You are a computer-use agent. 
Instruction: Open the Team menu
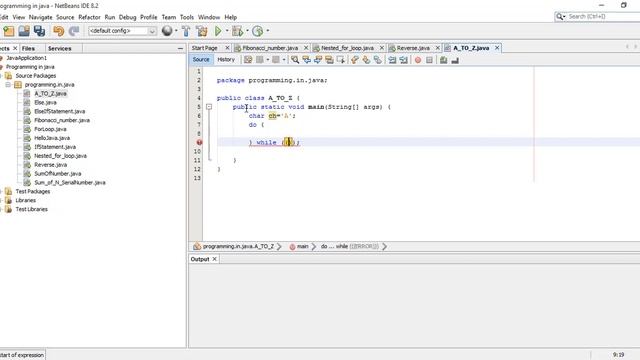click(169, 17)
